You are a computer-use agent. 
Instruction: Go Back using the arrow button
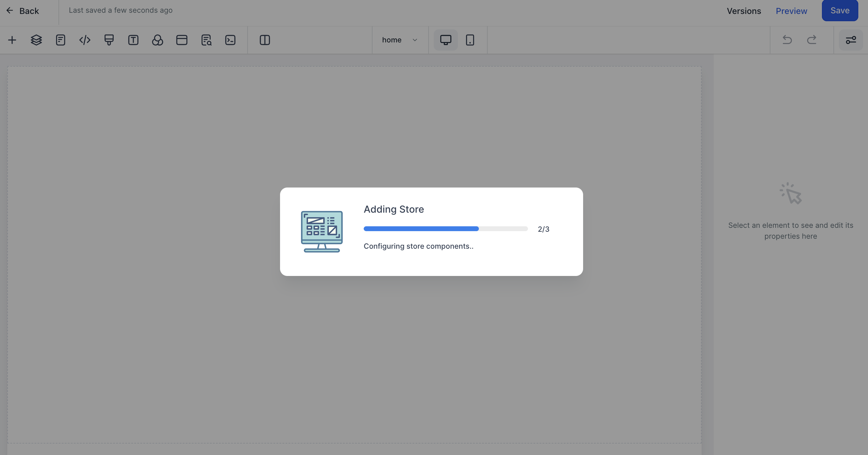pos(22,11)
